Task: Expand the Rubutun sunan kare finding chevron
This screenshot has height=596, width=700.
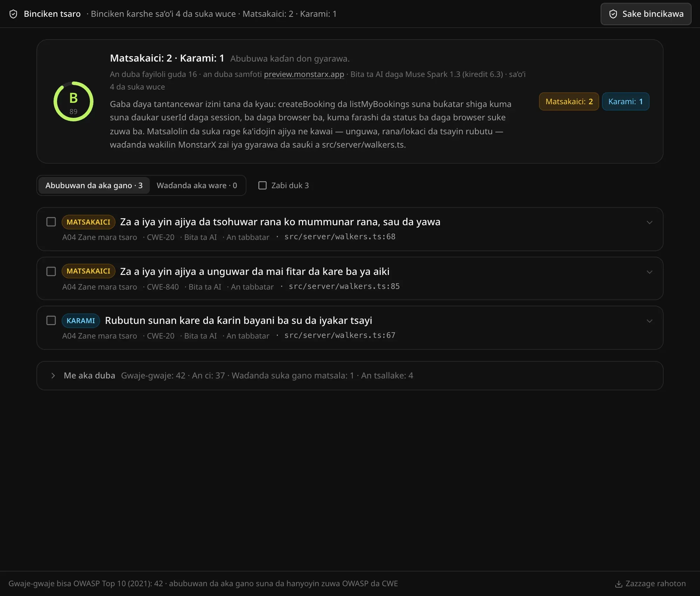Action: click(x=649, y=321)
